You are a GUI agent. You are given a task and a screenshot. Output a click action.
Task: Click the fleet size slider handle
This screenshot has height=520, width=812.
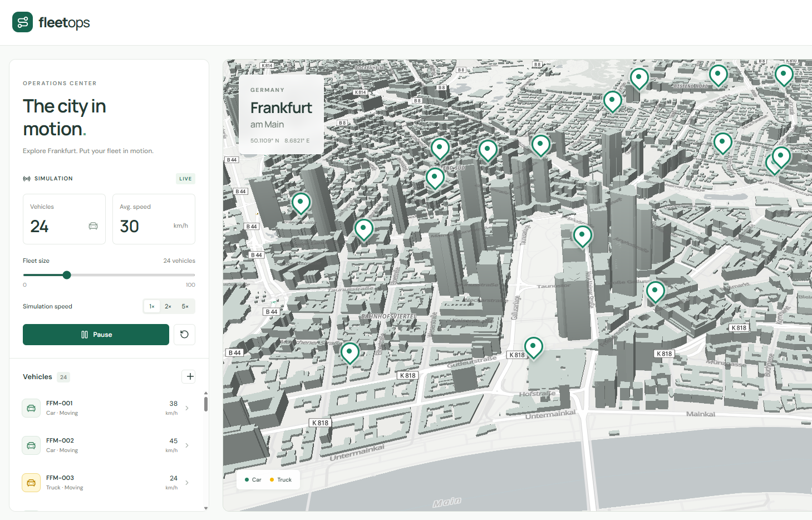(x=67, y=275)
